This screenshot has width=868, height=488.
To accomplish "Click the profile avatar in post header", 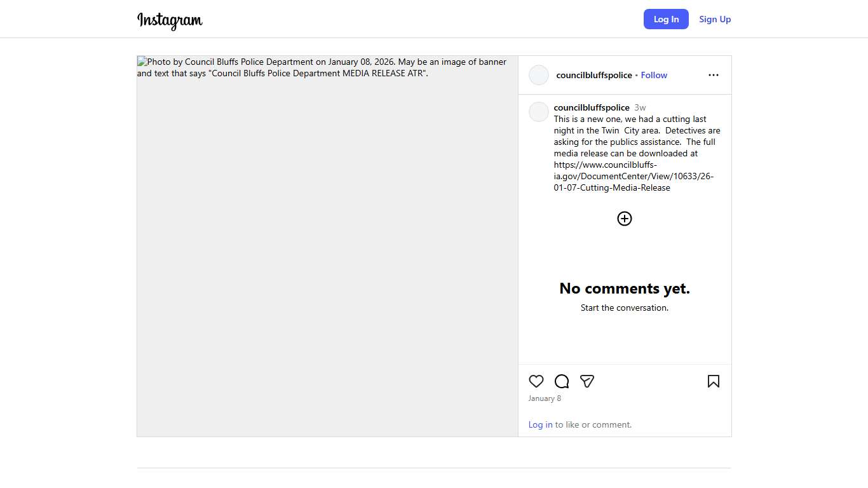I will click(539, 75).
